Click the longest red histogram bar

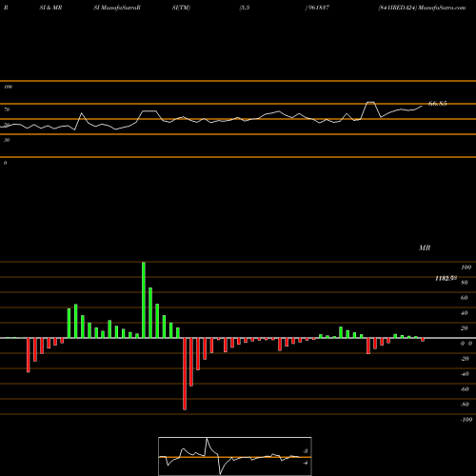(185, 374)
